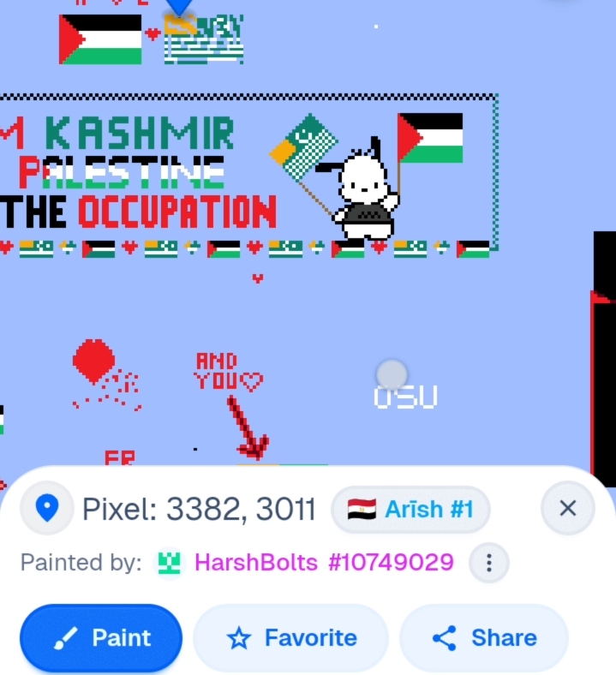Click the HarshBolts #10749029 username

click(x=324, y=562)
